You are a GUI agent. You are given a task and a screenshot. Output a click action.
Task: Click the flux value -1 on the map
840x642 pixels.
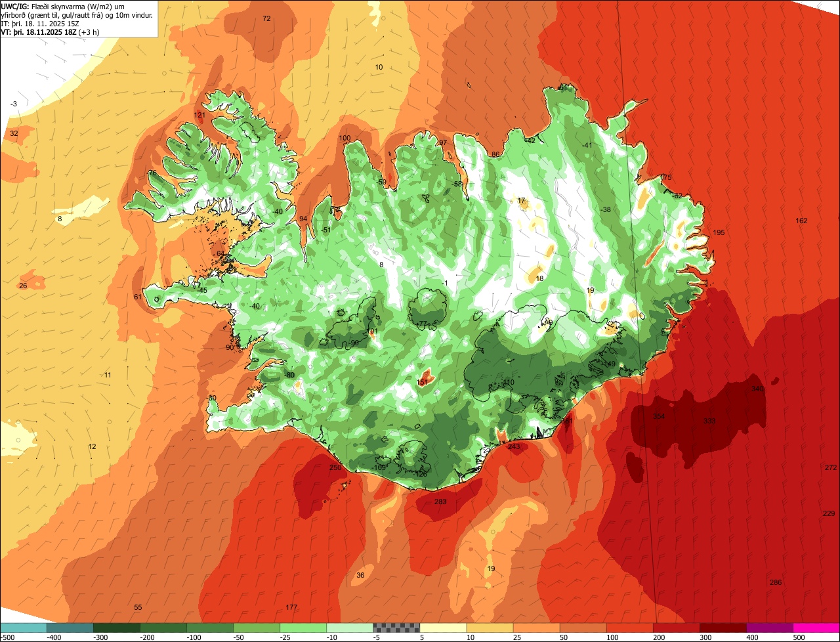pos(444,283)
